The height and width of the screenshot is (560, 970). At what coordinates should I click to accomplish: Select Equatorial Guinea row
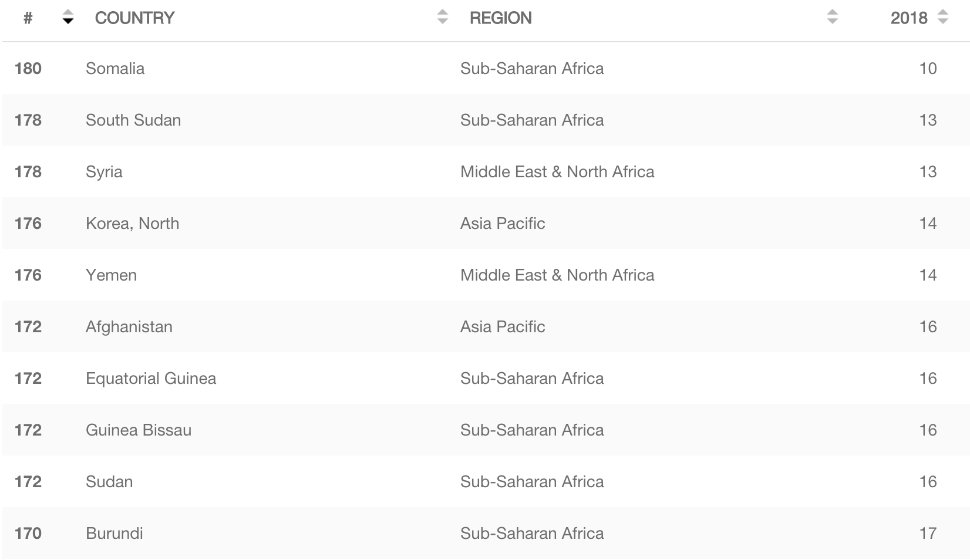pos(486,378)
